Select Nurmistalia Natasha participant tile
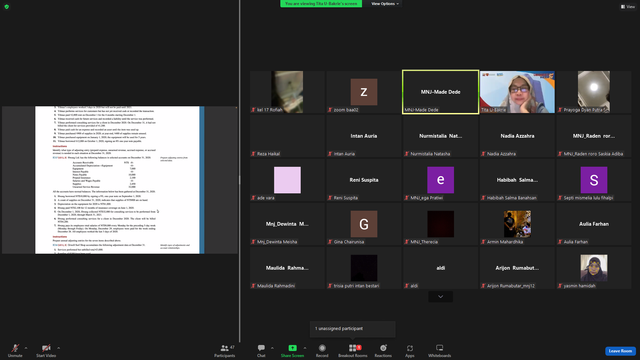 click(440, 136)
